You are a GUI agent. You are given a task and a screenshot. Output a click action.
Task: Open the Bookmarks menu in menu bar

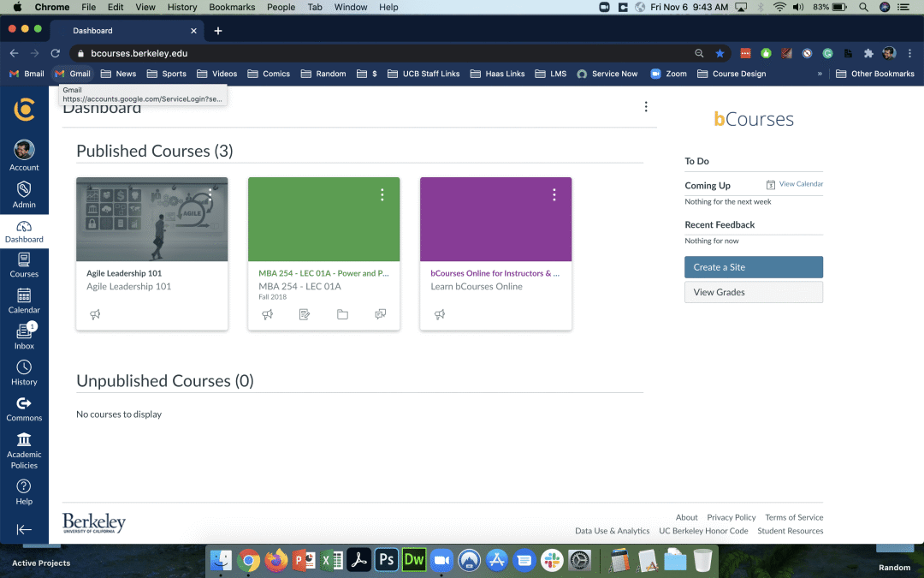pos(232,7)
